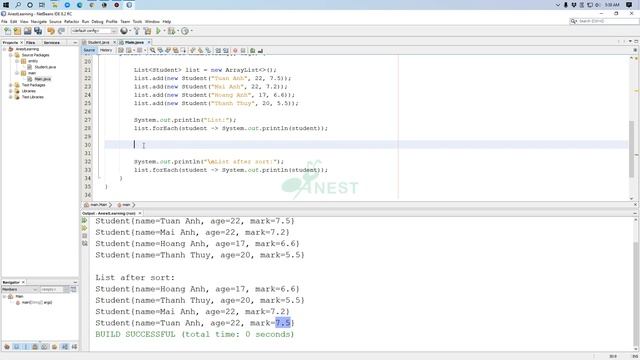Viewport: 640px width, 360px height.
Task: Open the Run Project dropdown arrow
Action: tap(164, 31)
